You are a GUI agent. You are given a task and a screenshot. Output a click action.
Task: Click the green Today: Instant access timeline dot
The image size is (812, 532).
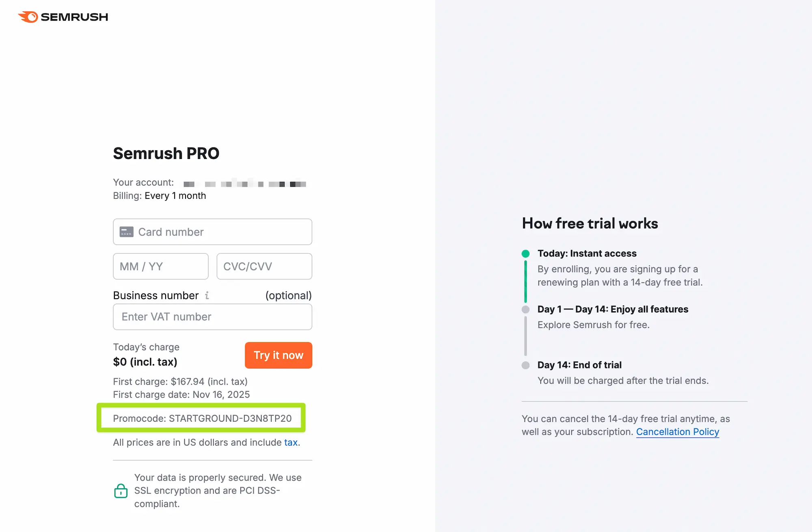click(x=526, y=253)
